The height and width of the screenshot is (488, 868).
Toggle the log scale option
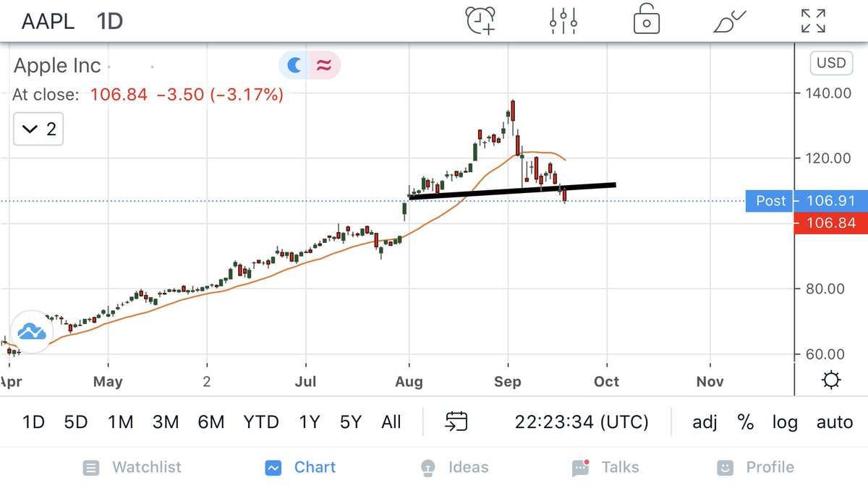784,421
